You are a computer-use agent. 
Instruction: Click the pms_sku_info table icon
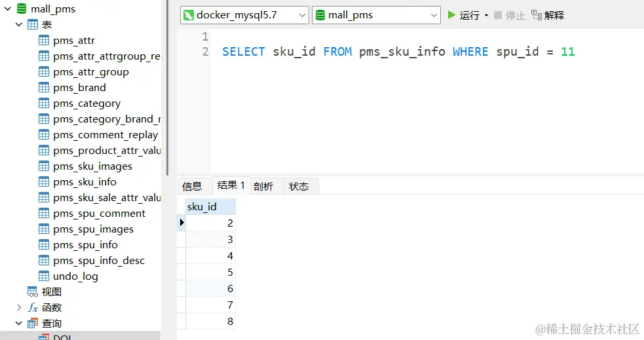click(x=44, y=182)
